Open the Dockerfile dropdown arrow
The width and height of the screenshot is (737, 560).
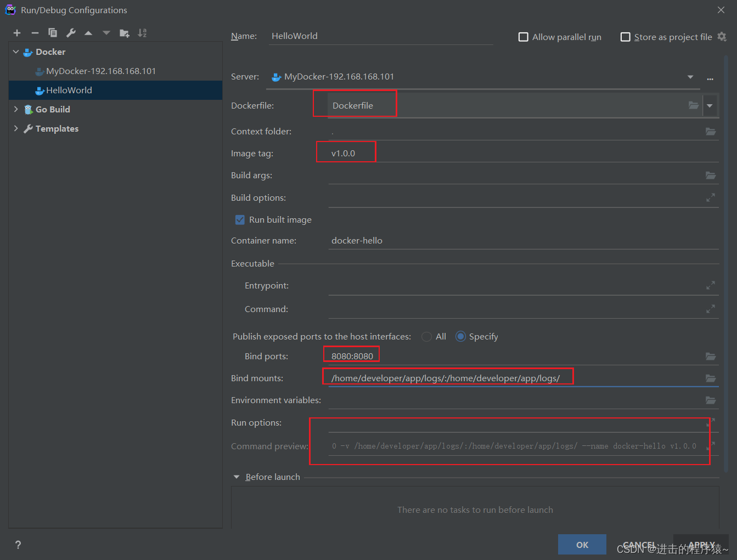point(710,105)
